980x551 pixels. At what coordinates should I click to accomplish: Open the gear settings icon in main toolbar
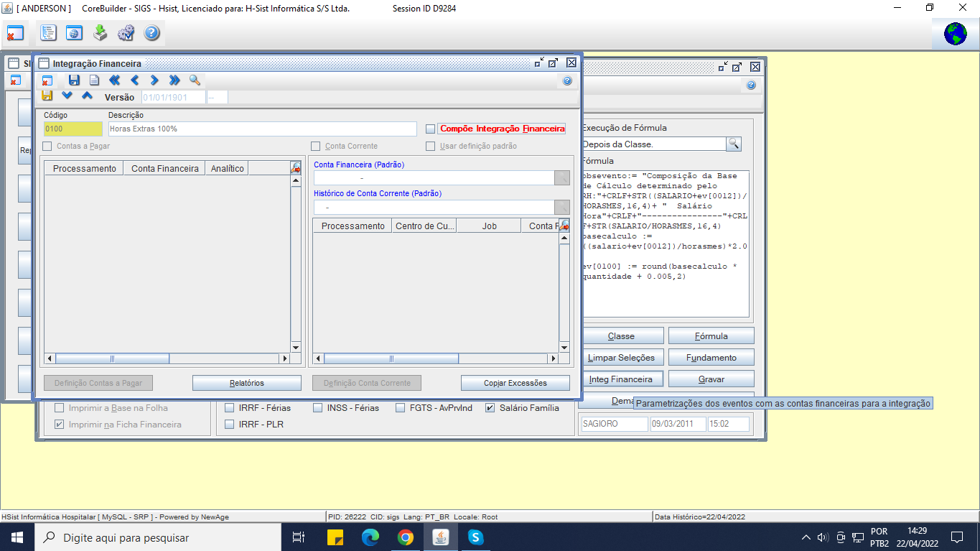point(126,33)
